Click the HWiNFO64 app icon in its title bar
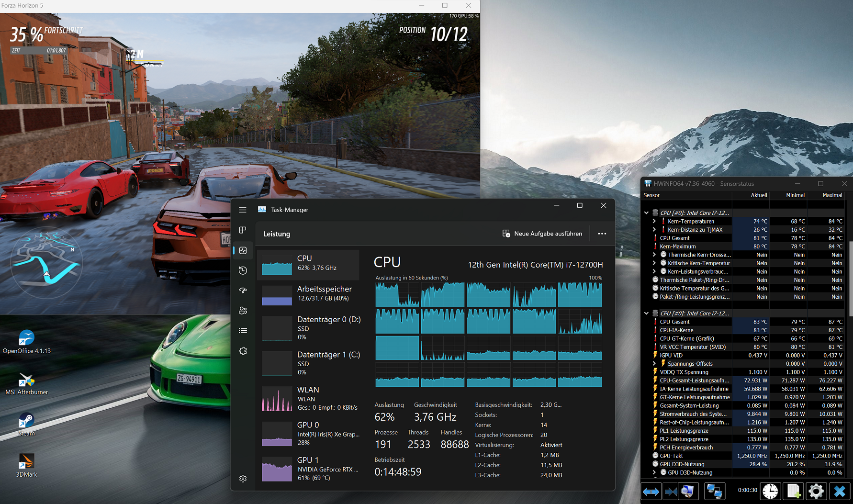853x504 pixels. click(648, 183)
